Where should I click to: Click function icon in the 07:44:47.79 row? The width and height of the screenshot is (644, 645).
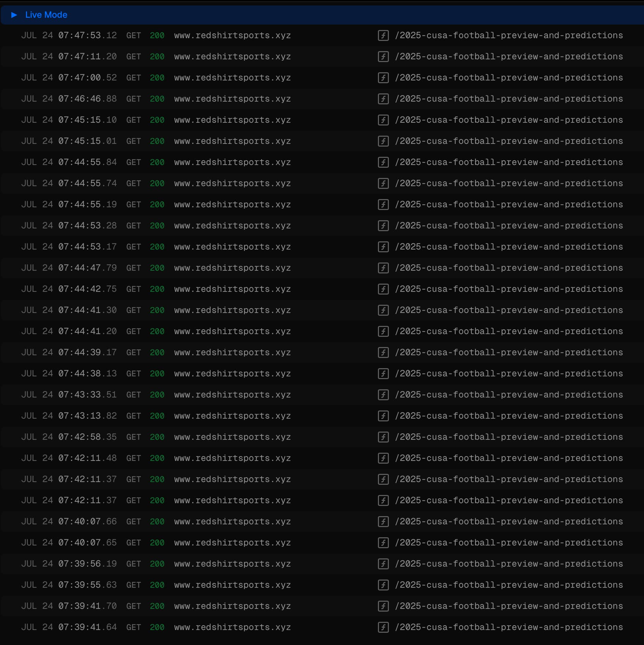click(383, 268)
